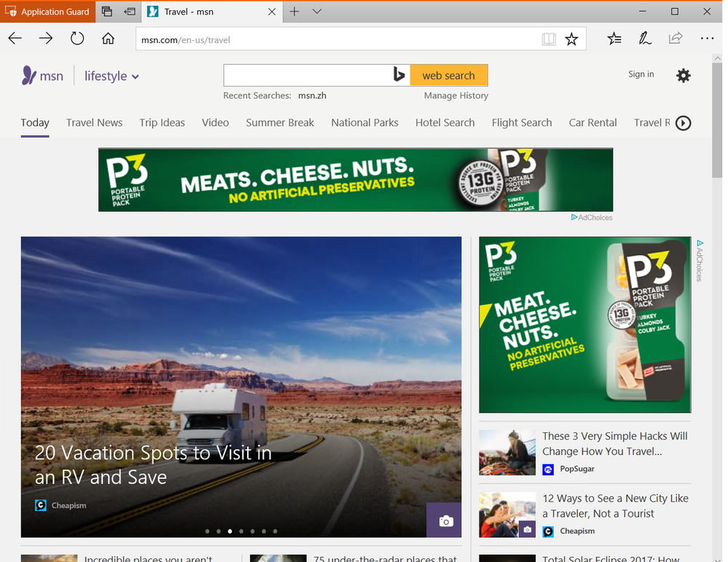Refresh the current page
The width and height of the screenshot is (728, 562).
(77, 39)
